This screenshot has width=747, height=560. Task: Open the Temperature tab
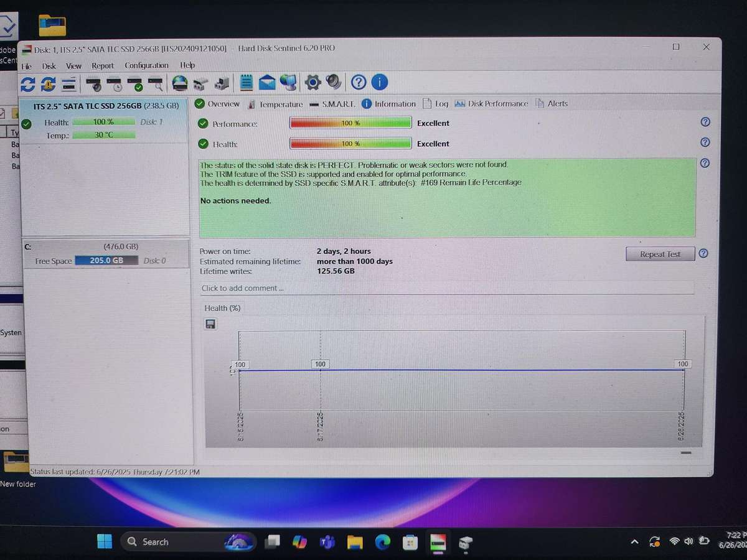click(281, 104)
